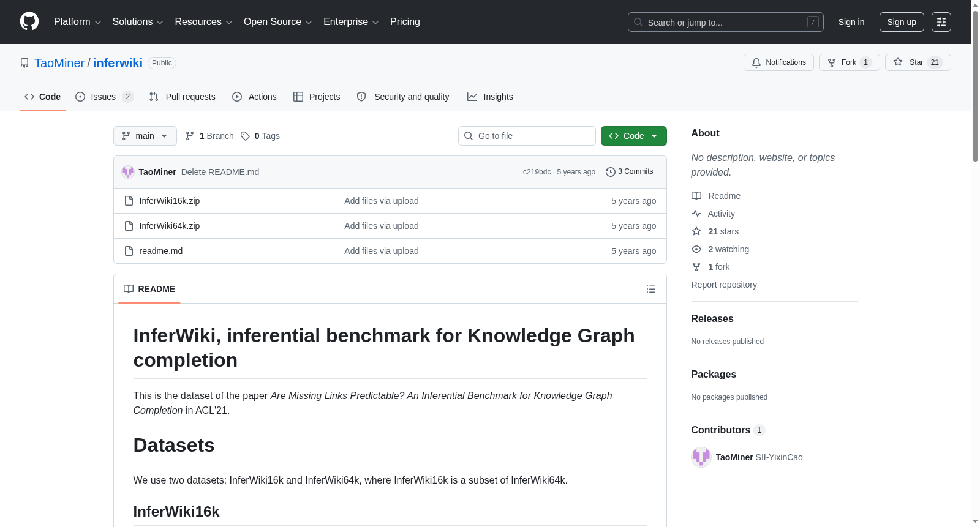Open the Pricing page
This screenshot has height=527, width=980.
(x=405, y=22)
